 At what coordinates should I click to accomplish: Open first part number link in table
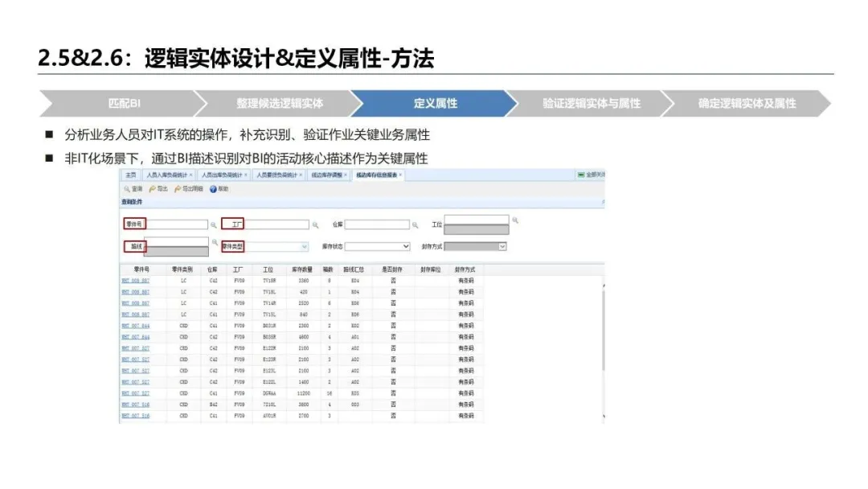click(x=135, y=281)
